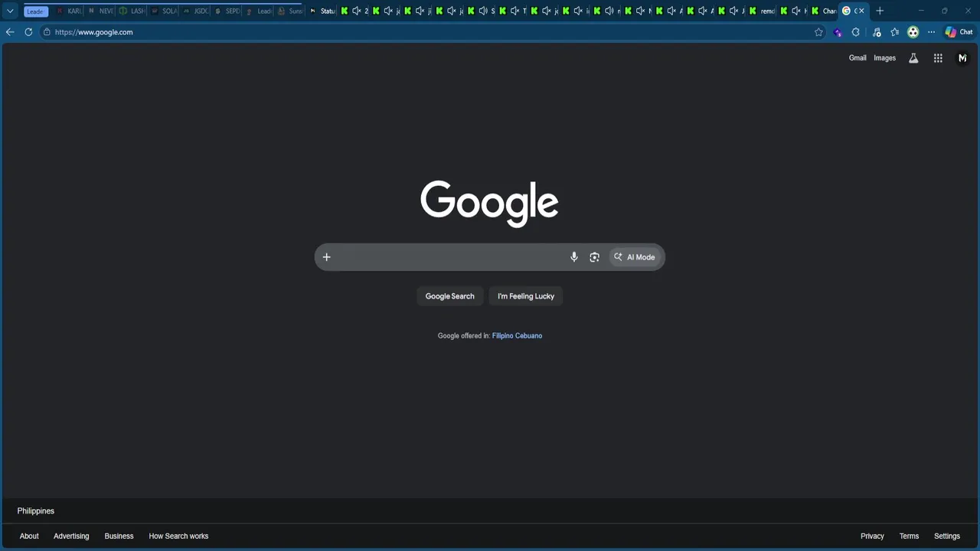
Task: Switch to the KARL tab
Action: [x=68, y=11]
